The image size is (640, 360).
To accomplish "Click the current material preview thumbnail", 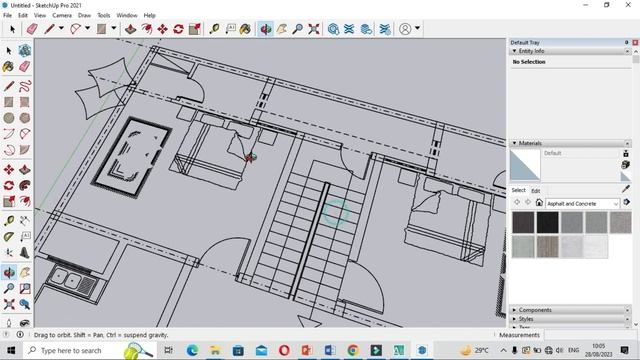I will (524, 165).
